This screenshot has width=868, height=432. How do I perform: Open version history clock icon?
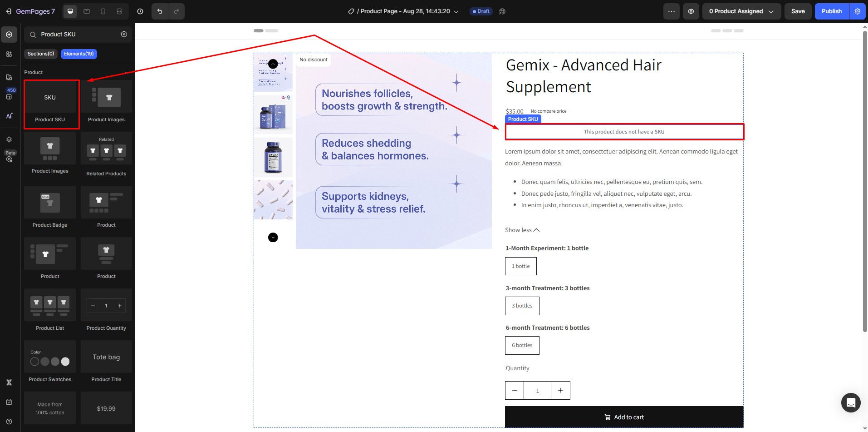point(140,11)
